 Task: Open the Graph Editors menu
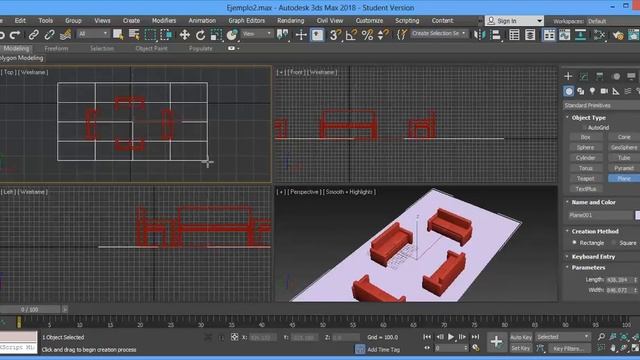[247, 20]
